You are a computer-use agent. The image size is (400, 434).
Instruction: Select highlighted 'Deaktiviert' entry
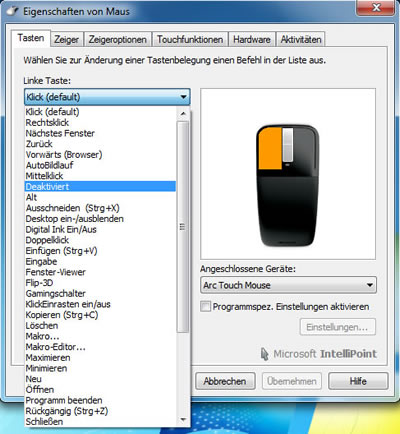100,186
